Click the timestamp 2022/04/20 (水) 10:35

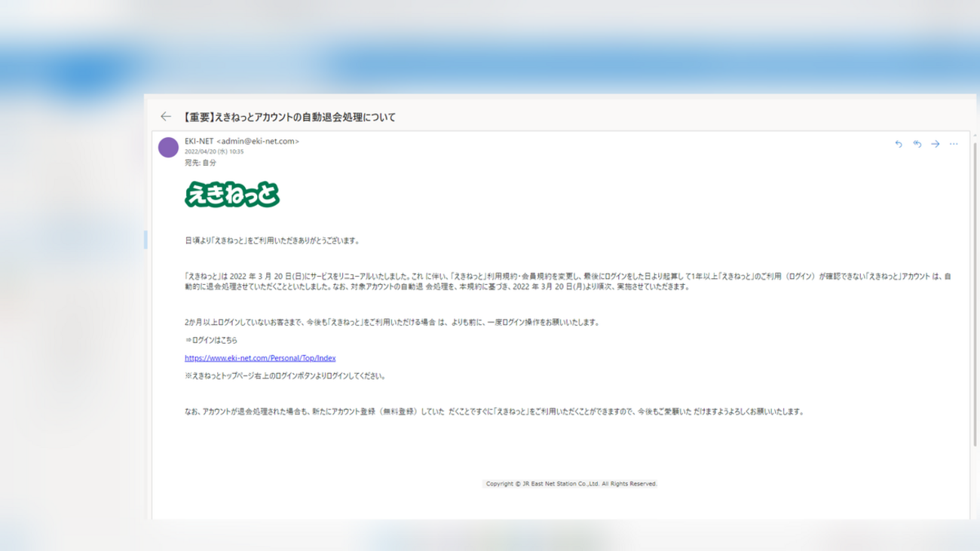[x=214, y=152]
